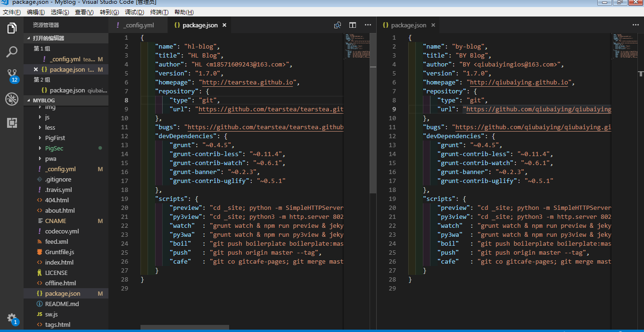644x332 pixels.
Task: Click the tearstea GitHub repository url link
Action: [271, 109]
